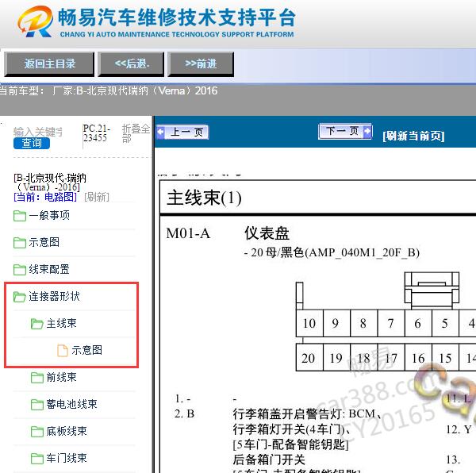Click the 返回主目录 button
476x473 pixels.
pos(49,63)
